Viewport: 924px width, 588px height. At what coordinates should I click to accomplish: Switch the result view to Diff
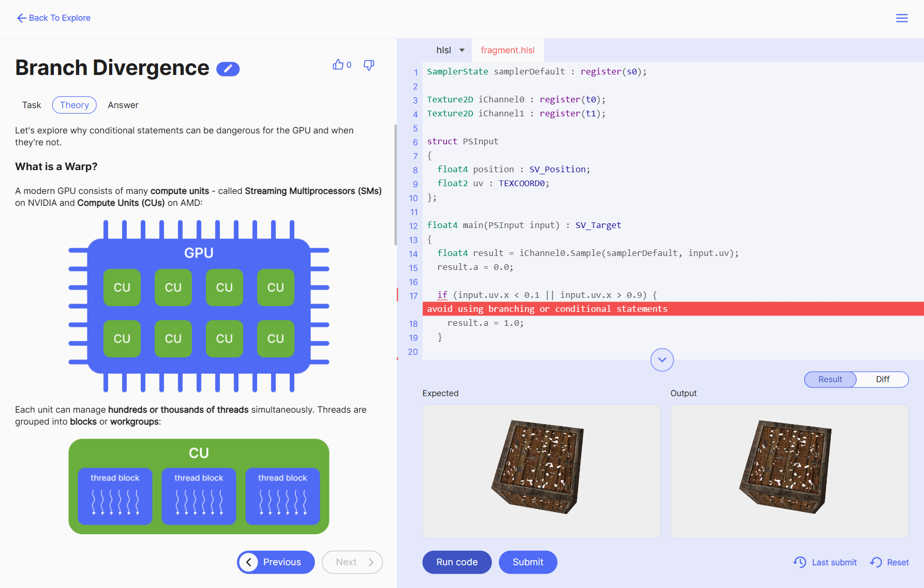[x=882, y=379]
